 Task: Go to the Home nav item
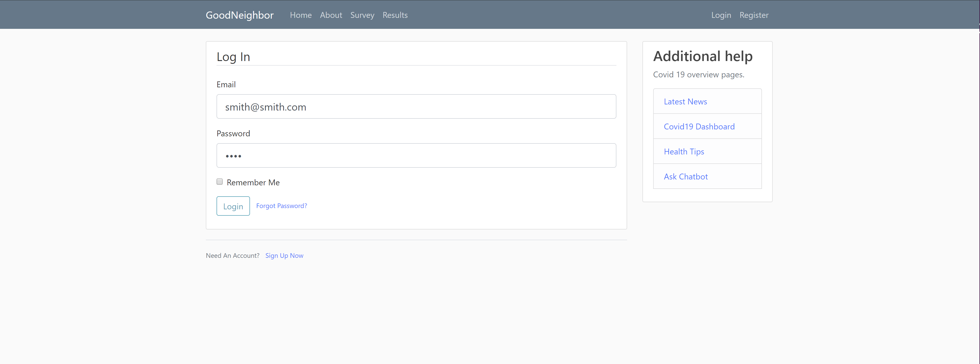click(301, 15)
